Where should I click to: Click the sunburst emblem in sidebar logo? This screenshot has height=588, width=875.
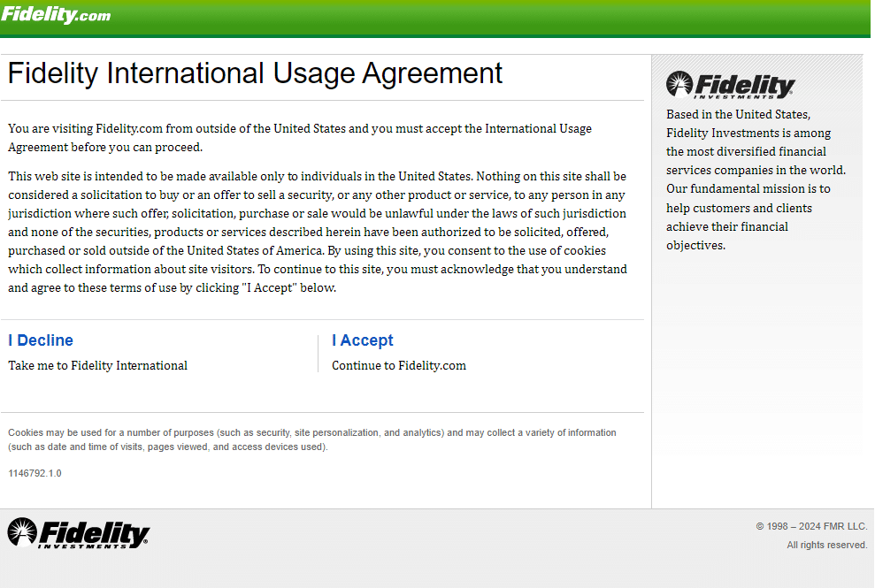(x=679, y=84)
